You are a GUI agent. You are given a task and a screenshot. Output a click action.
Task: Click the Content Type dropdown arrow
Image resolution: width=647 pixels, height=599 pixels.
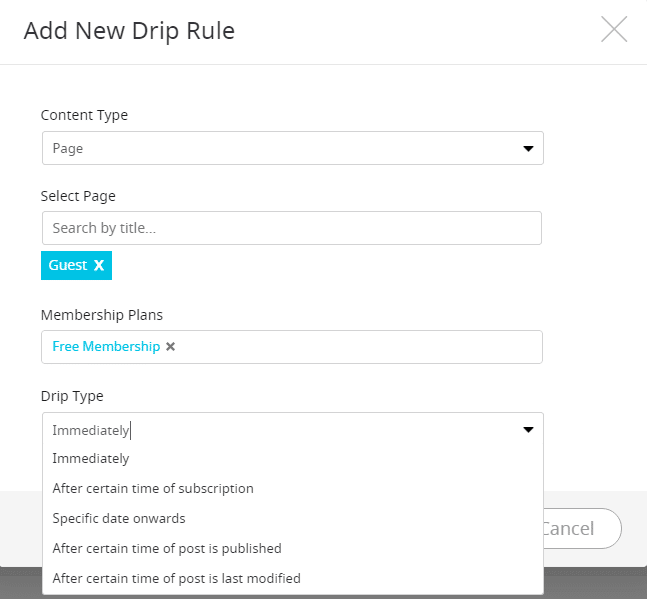click(528, 149)
